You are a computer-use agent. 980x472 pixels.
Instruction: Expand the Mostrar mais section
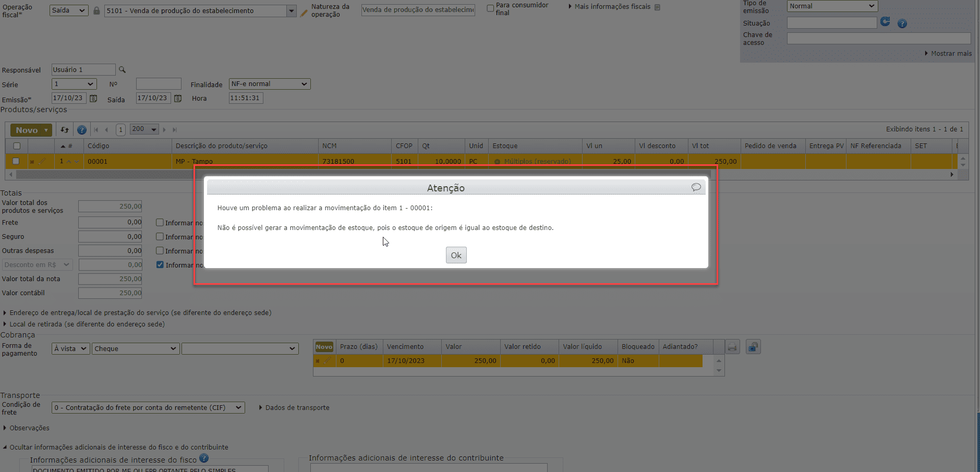948,53
